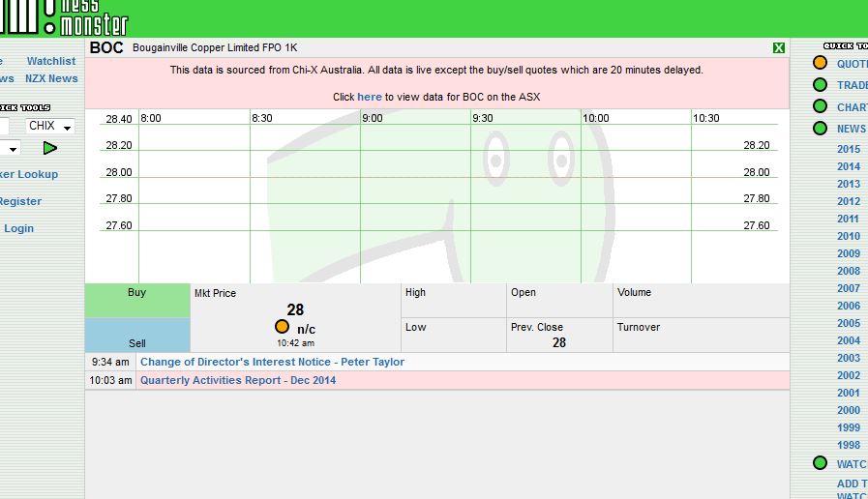Click the green circle next to CHART
The height and width of the screenshot is (499, 868).
(x=820, y=106)
